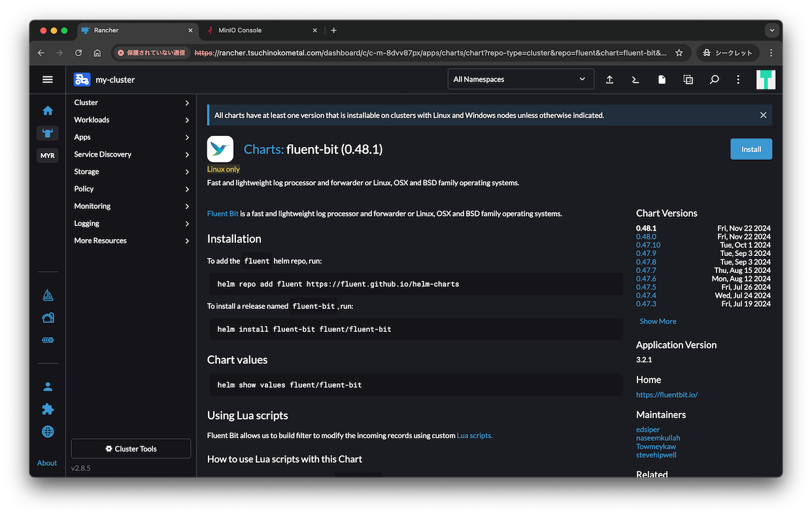Go to Rancher home icon

(x=48, y=110)
